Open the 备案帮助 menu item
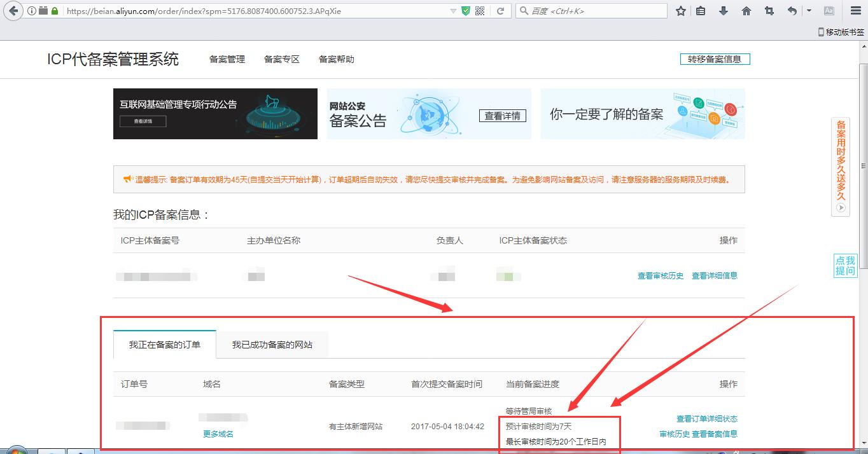This screenshot has width=868, height=454. pos(336,59)
